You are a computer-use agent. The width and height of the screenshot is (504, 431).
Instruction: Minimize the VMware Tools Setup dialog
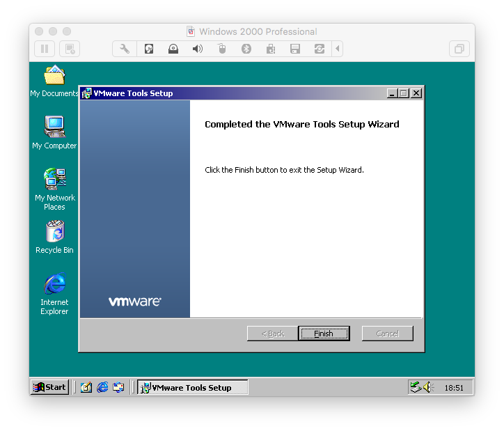coord(392,93)
